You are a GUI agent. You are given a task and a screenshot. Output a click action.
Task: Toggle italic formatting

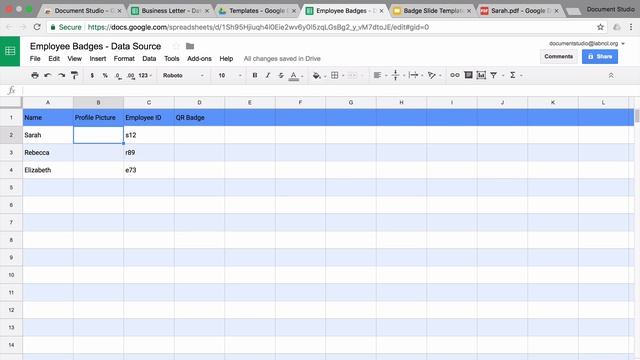tap(268, 75)
